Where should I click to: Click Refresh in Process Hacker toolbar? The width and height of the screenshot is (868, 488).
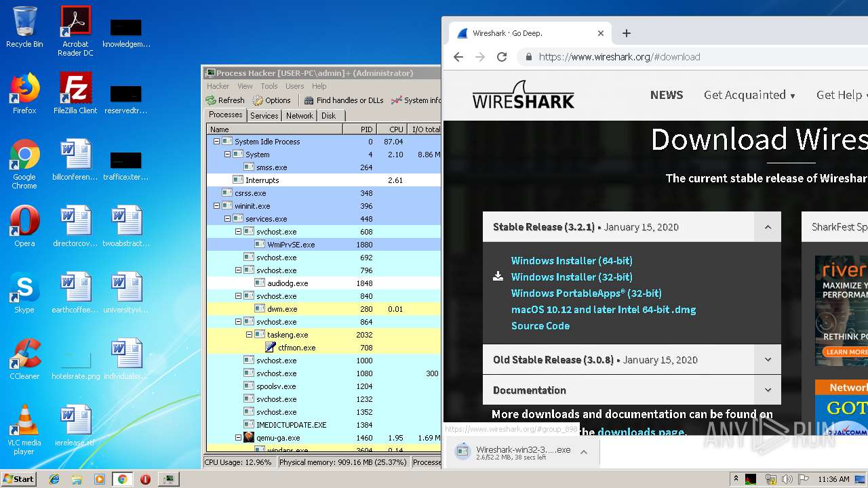[x=225, y=100]
